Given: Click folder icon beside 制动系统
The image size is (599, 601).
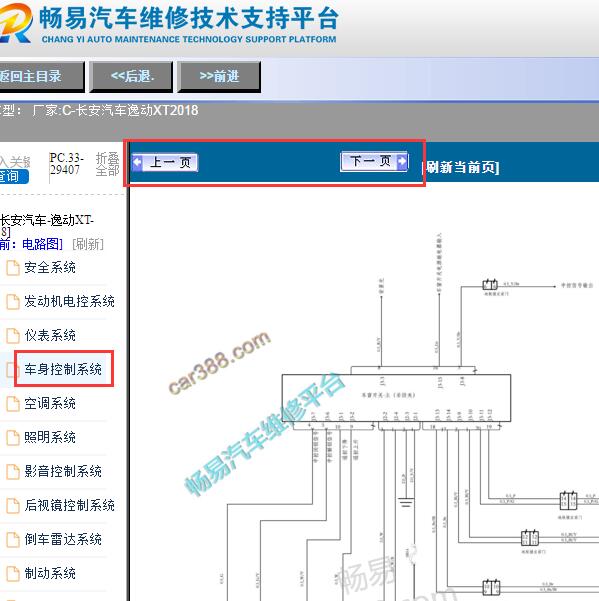Looking at the screenshot, I should 13,574.
